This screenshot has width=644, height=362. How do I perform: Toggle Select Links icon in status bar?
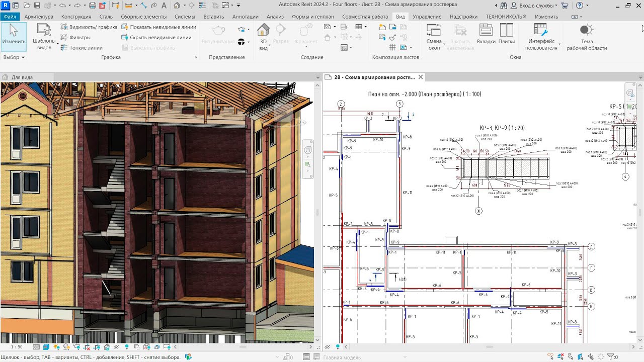(x=551, y=357)
